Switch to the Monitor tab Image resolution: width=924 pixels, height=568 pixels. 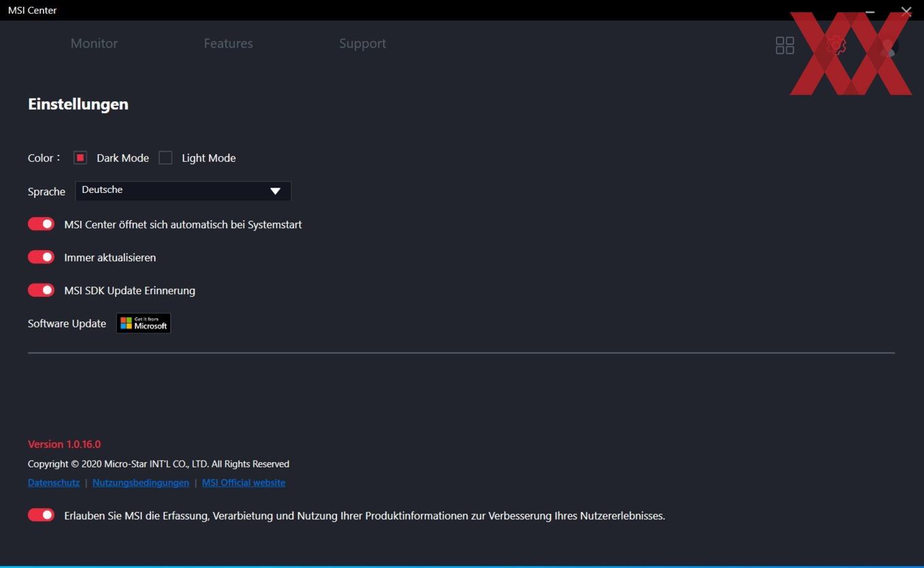pos(94,43)
